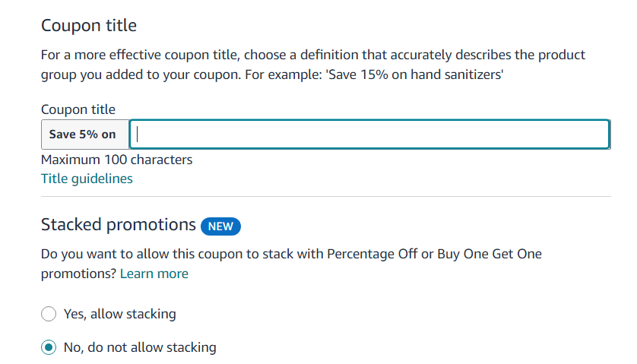637x364 pixels.
Task: Click the 'Save 15% on hand sanitizers' example text
Action: (414, 75)
